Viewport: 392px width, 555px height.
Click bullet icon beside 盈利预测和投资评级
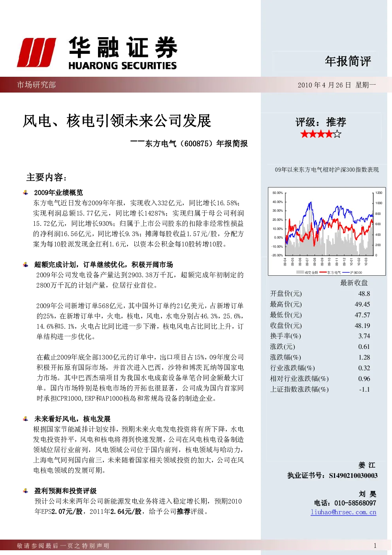[x=26, y=491]
